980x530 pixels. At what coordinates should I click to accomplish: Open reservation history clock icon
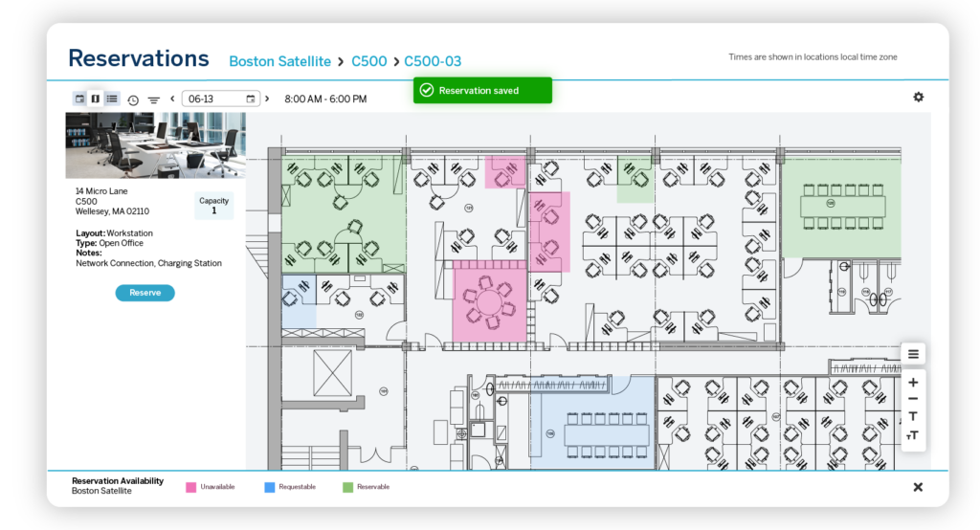(x=133, y=99)
